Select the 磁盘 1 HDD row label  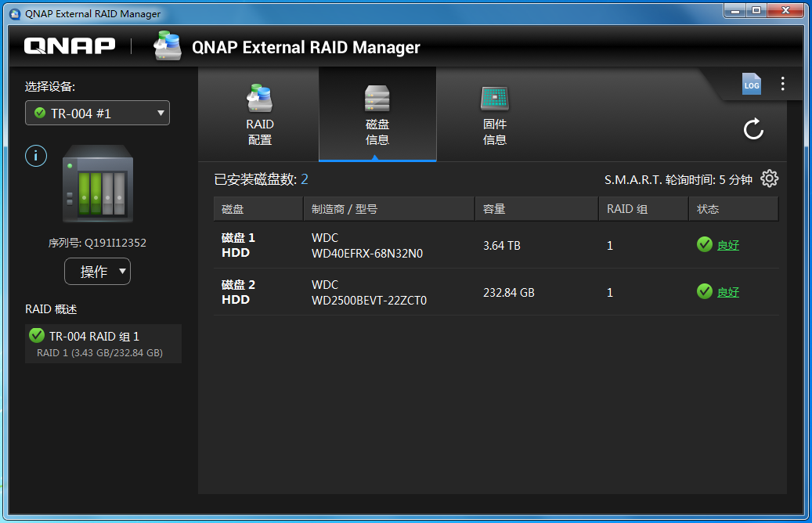pos(238,245)
